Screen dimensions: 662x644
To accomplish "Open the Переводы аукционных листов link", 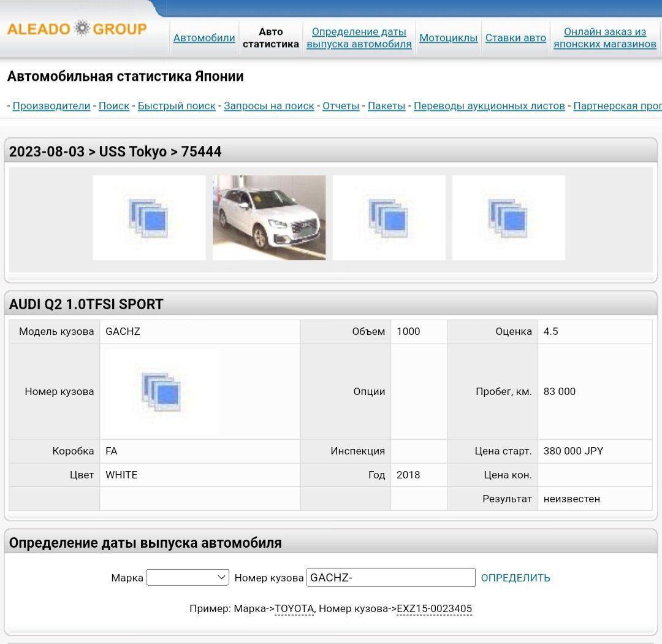I will (x=489, y=106).
